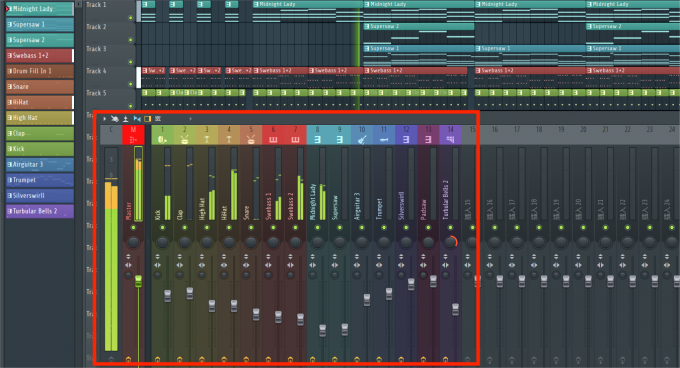The height and width of the screenshot is (368, 680).
Task: Expand the small arrow right of the mixer toolbar
Action: tap(190, 118)
